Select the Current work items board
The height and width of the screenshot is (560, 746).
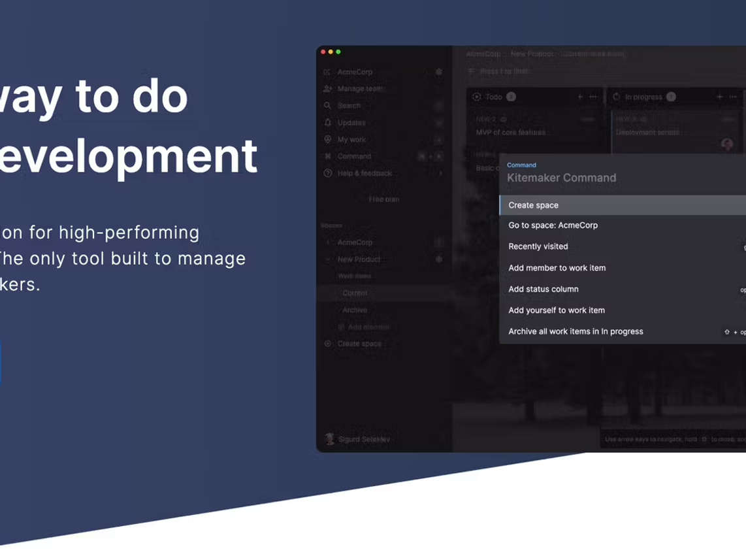(355, 293)
